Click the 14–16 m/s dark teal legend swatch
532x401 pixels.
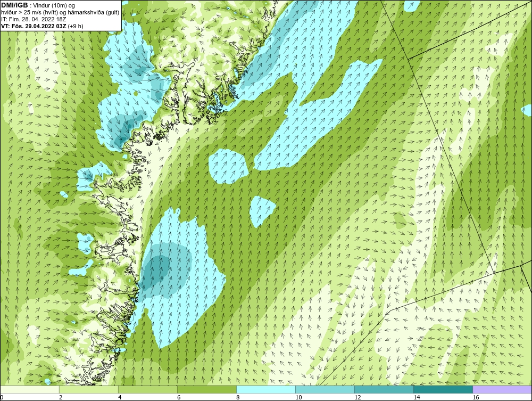coord(443,389)
